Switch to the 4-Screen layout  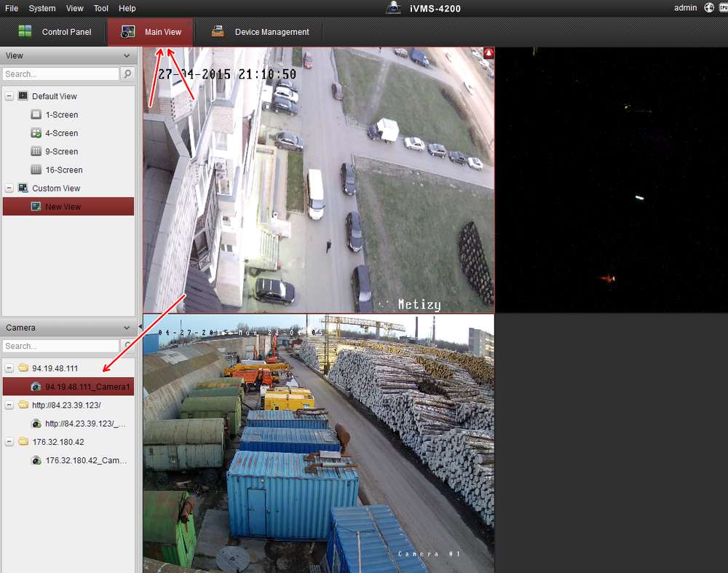click(x=36, y=133)
